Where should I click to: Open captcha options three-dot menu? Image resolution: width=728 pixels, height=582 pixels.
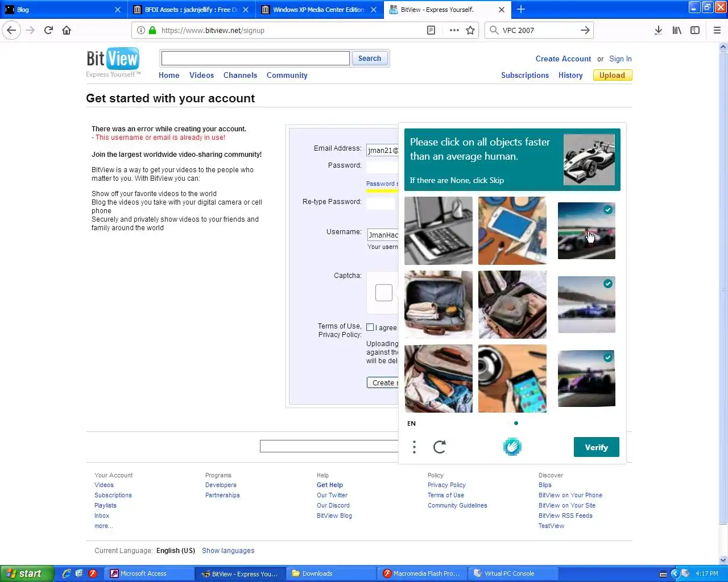tap(414, 447)
